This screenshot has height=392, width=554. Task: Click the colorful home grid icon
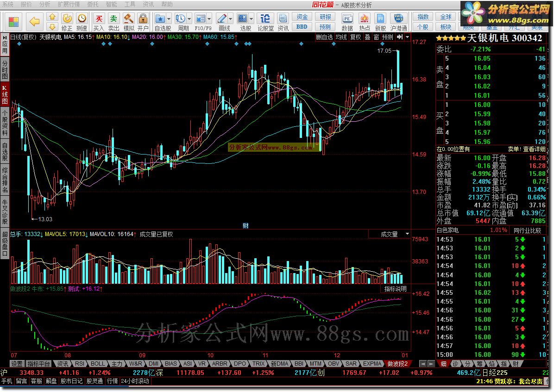click(13, 22)
